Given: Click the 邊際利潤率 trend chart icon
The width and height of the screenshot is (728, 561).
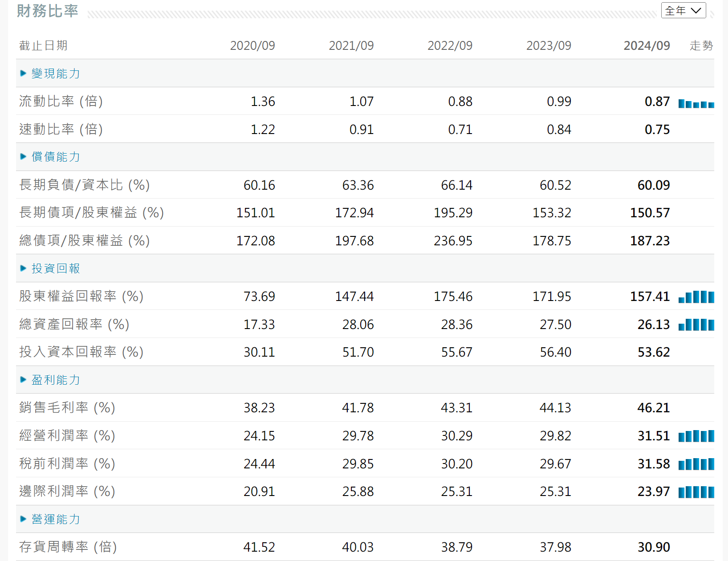Looking at the screenshot, I should pos(696,492).
